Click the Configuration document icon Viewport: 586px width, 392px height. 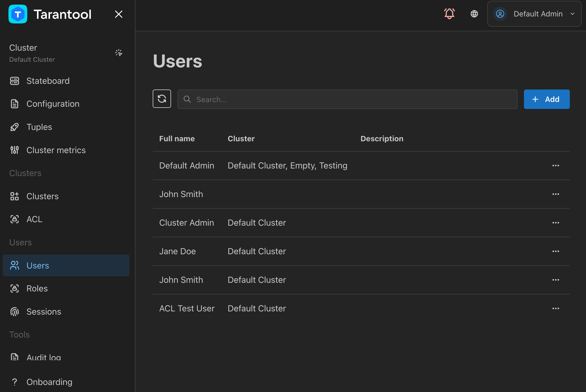click(x=15, y=104)
